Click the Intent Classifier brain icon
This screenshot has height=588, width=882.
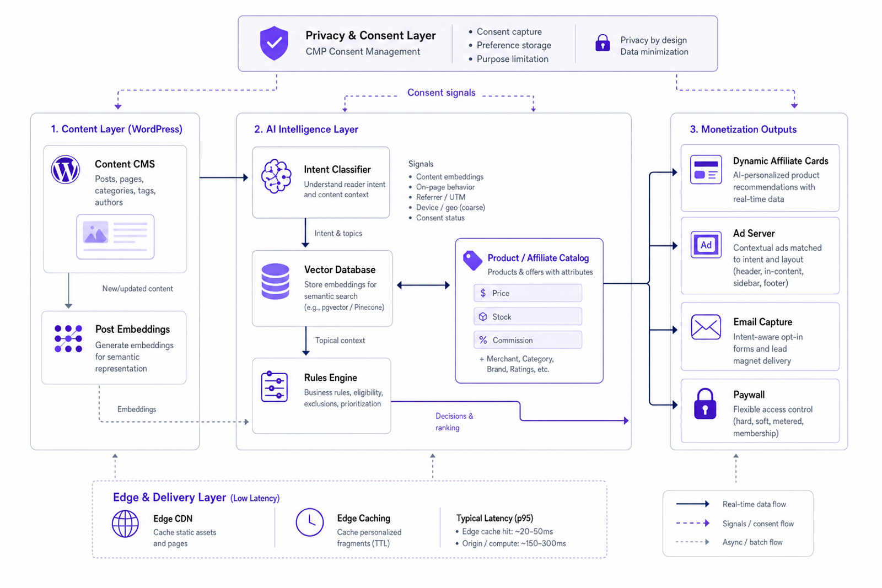[x=276, y=176]
